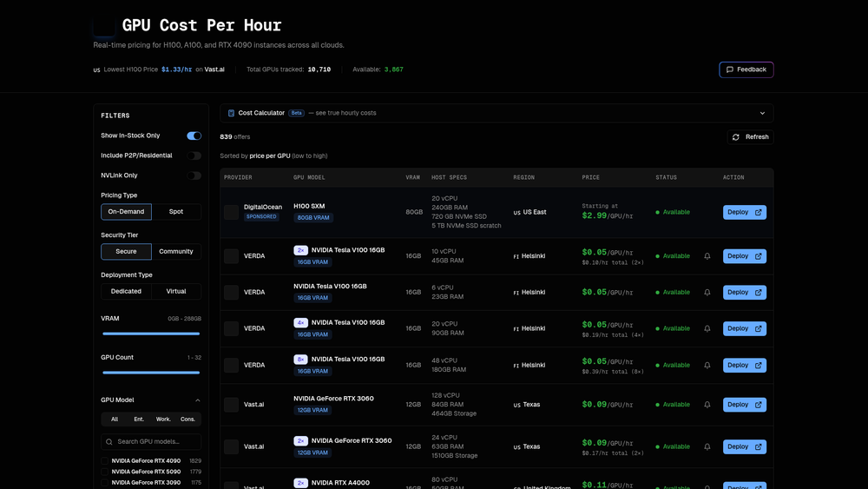
Task: Select the Work. GPU model filter
Action: 163,420
